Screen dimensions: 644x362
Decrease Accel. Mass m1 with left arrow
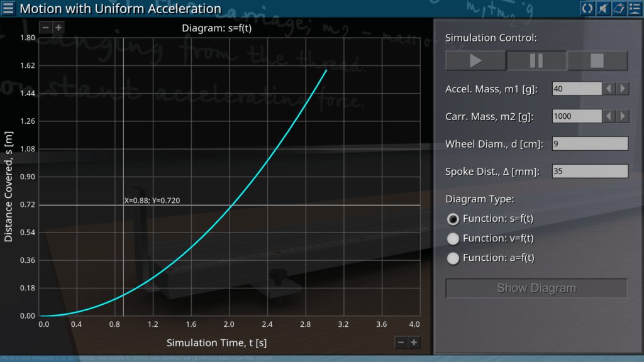click(x=609, y=89)
